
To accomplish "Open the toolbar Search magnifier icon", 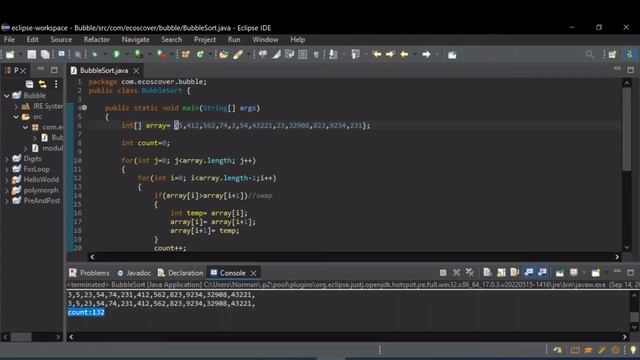I will (x=589, y=54).
